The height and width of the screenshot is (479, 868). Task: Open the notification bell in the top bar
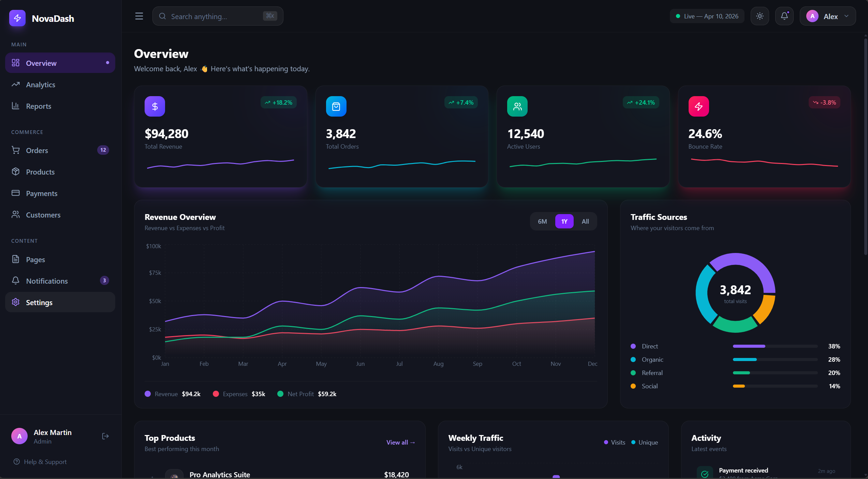(x=784, y=16)
